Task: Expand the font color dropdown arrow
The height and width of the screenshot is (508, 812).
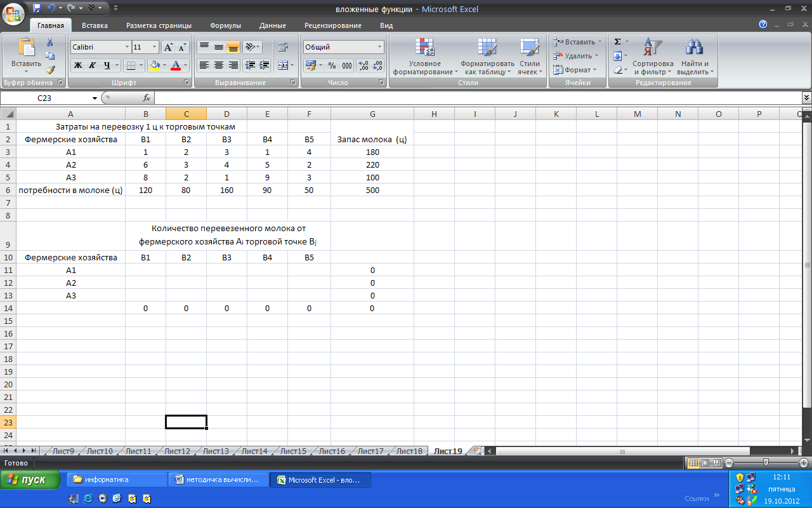Action: [186, 65]
